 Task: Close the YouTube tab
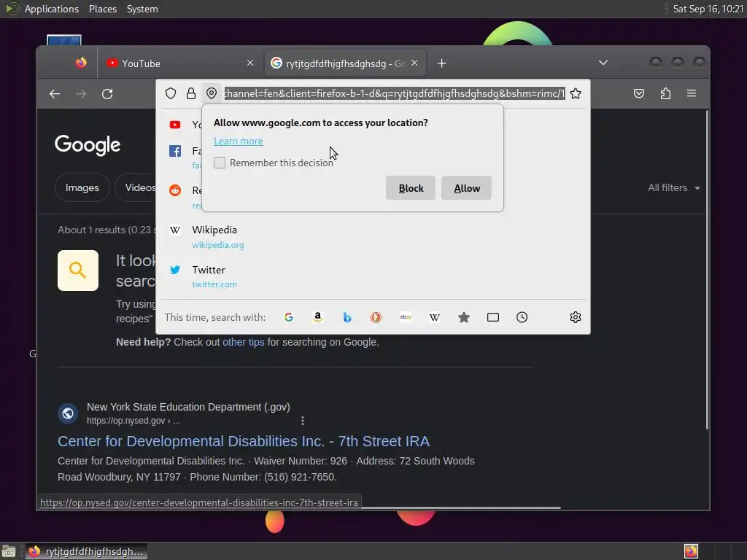pyautogui.click(x=250, y=63)
